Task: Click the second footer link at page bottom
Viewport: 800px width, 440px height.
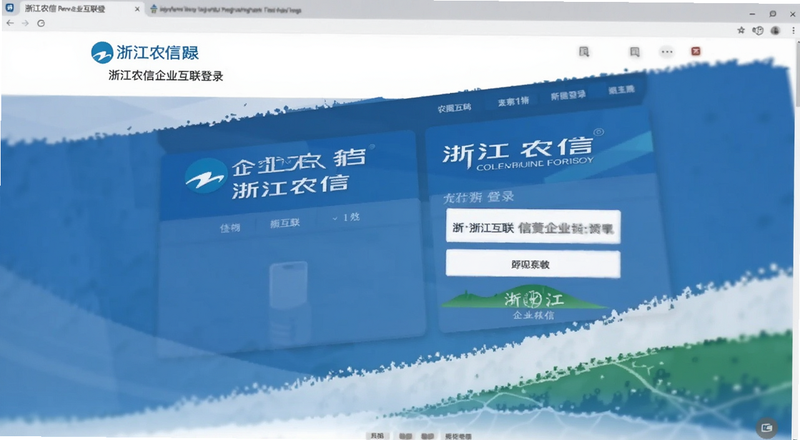Action: click(405, 436)
